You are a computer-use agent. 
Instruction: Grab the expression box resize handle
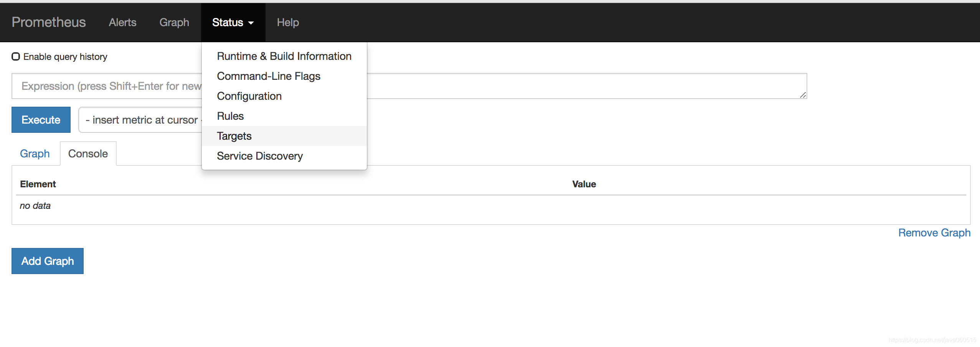[x=803, y=95]
